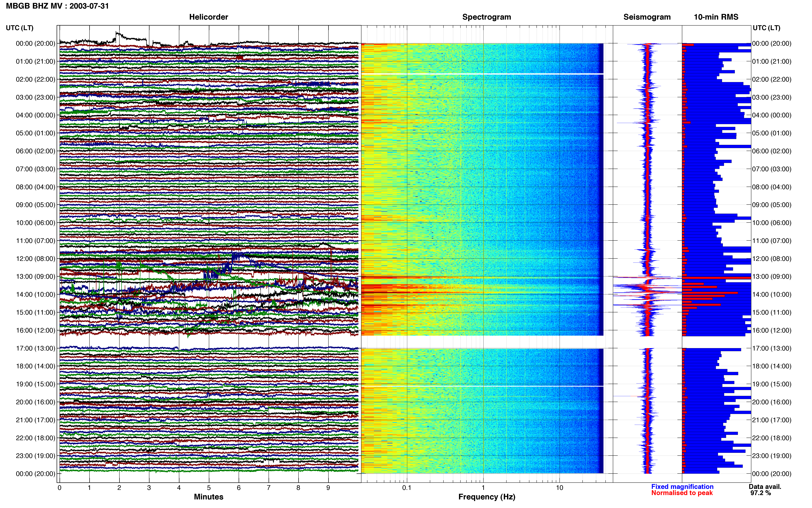Click Helicorder time label '07:00 (03:00)'
This screenshot has width=812, height=508.
click(x=36, y=169)
